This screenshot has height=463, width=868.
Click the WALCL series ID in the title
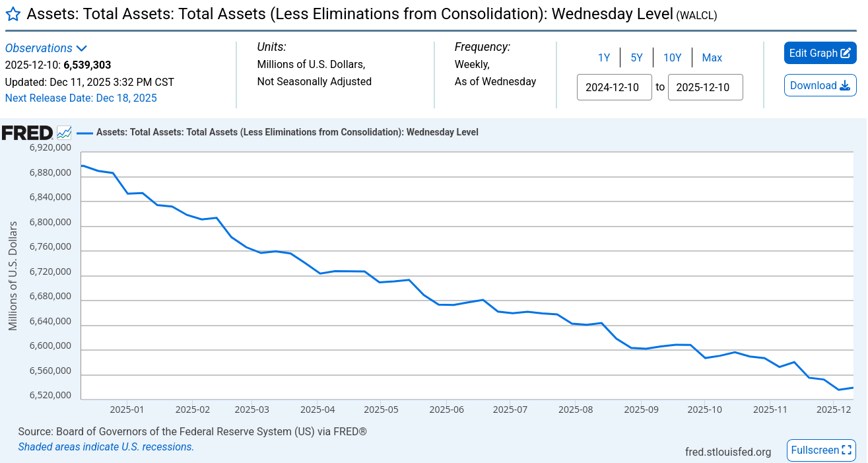tap(696, 15)
